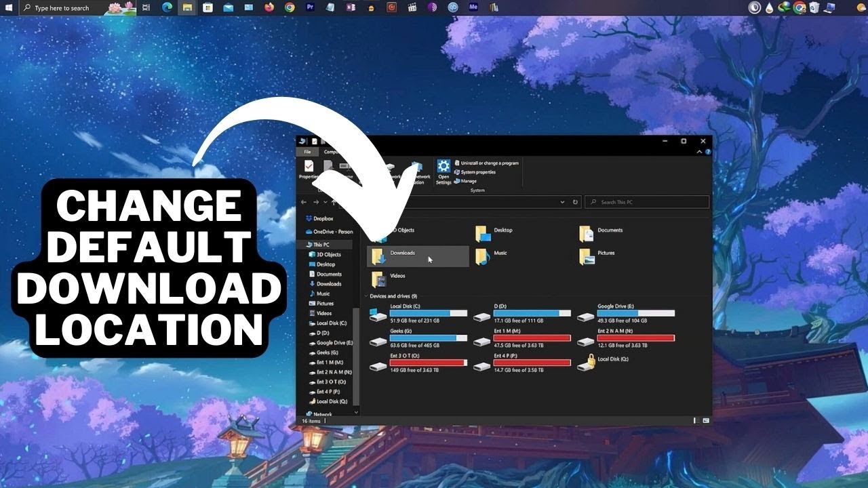Click Manage in the System group
Image resolution: width=868 pixels, height=488 pixels.
tap(465, 181)
